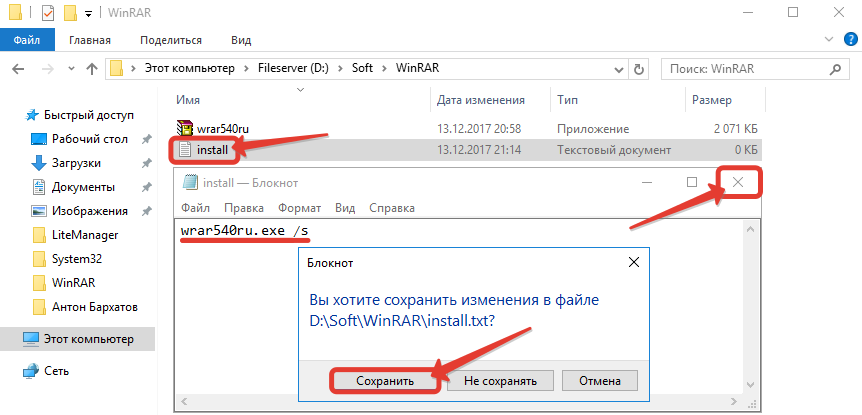Click the wrar540ru application icon

pos(184,129)
